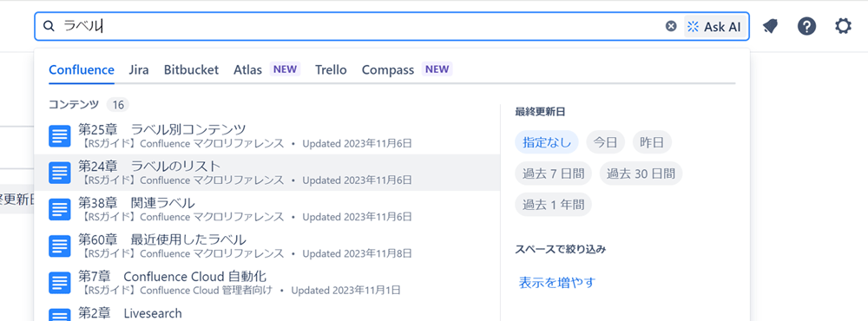The height and width of the screenshot is (321, 868).
Task: Click the コンテンツ count badge 16
Action: coord(117,104)
